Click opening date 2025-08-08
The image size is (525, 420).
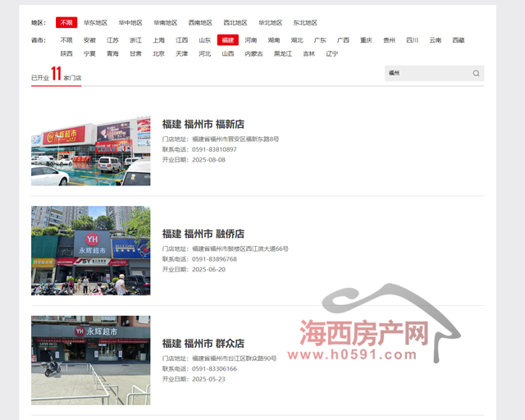[208, 160]
